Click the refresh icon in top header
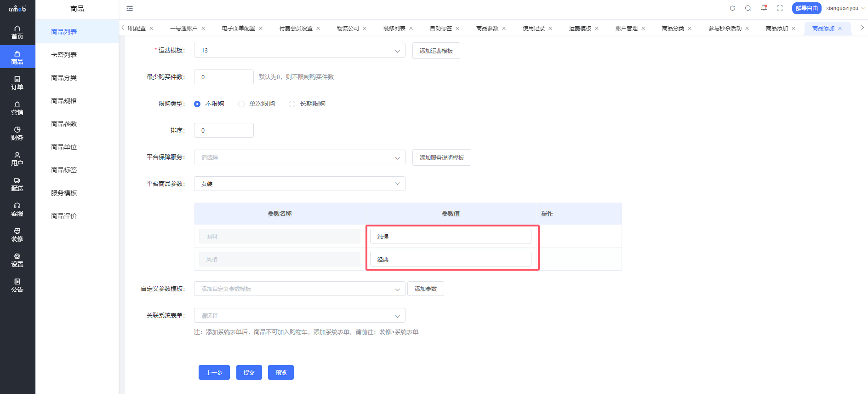The image size is (868, 394). (732, 8)
